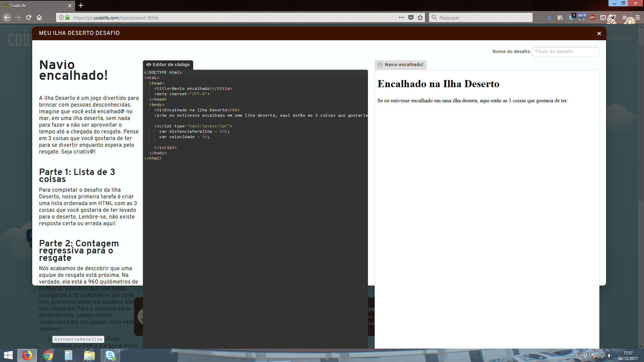Viewport: 644px width, 362px height.
Task: Click the Ghostery ghost extension icon
Action: tap(571, 18)
